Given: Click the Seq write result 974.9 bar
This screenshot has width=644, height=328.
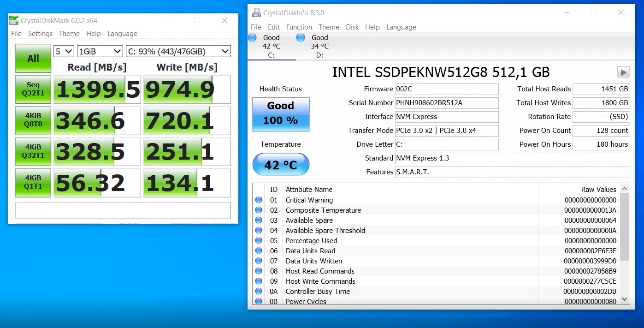Looking at the screenshot, I should [187, 89].
